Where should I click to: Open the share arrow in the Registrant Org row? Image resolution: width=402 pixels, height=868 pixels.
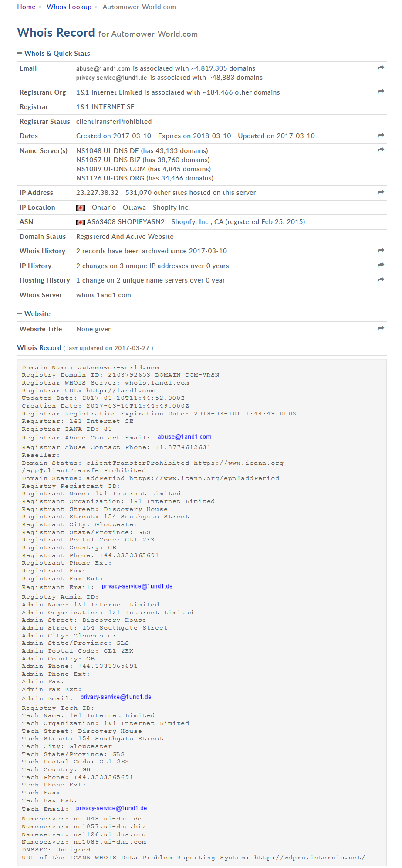381,92
